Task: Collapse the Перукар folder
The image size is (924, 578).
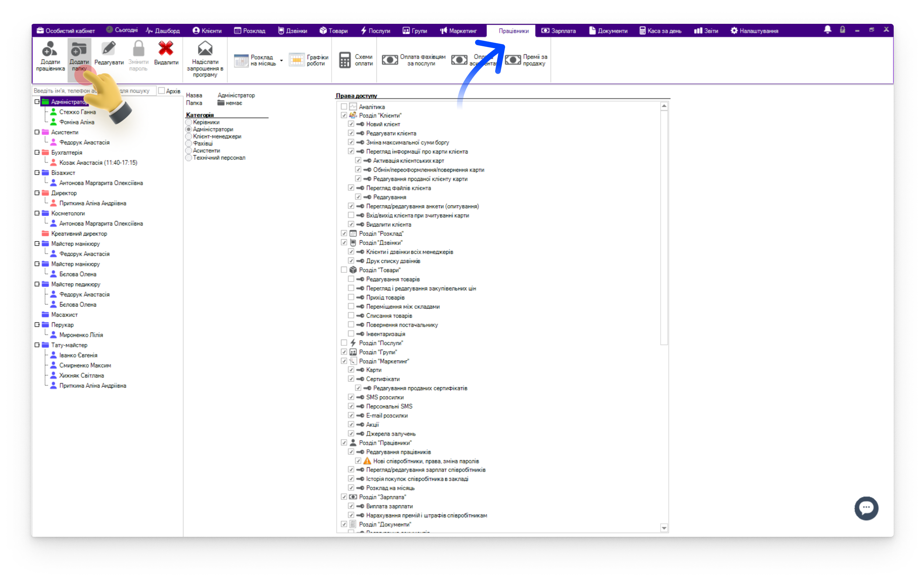Action: coord(37,324)
